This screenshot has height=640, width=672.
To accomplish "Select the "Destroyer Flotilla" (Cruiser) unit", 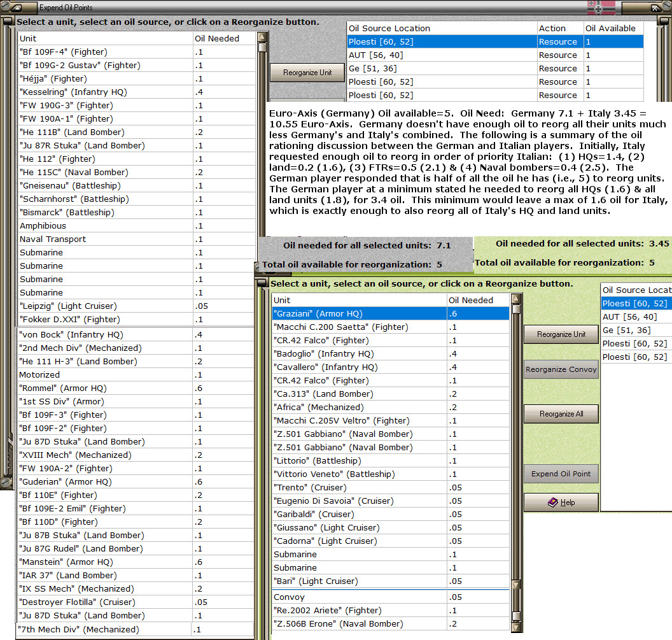I will (136, 602).
